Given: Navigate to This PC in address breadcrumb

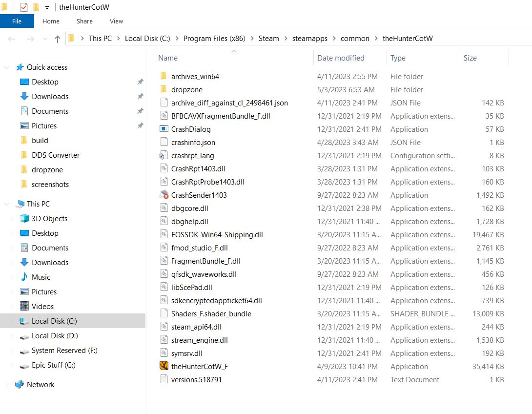Looking at the screenshot, I should [x=100, y=39].
